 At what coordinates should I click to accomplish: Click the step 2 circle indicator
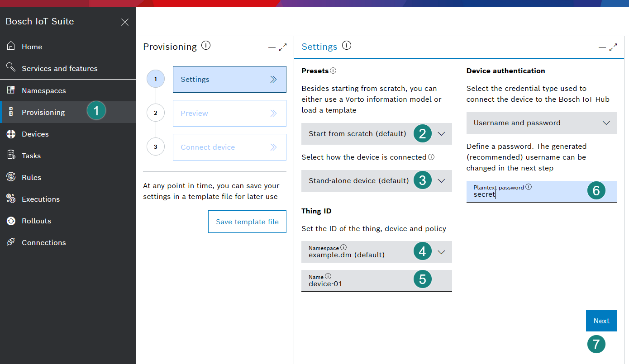pyautogui.click(x=156, y=113)
